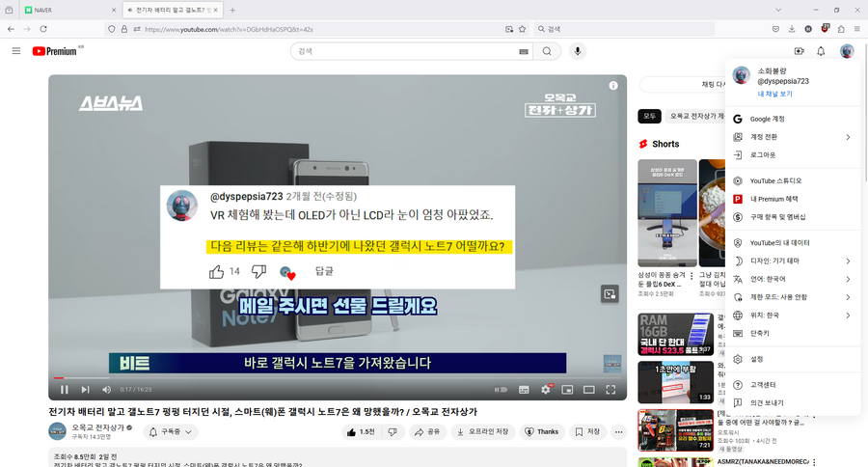
Task: Close the account menu via profile avatar
Action: [847, 51]
